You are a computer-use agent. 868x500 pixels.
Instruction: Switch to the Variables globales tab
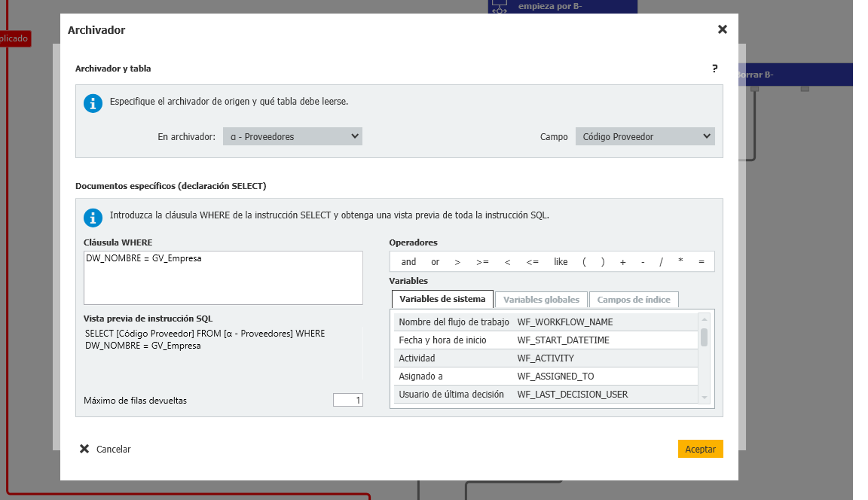(541, 300)
